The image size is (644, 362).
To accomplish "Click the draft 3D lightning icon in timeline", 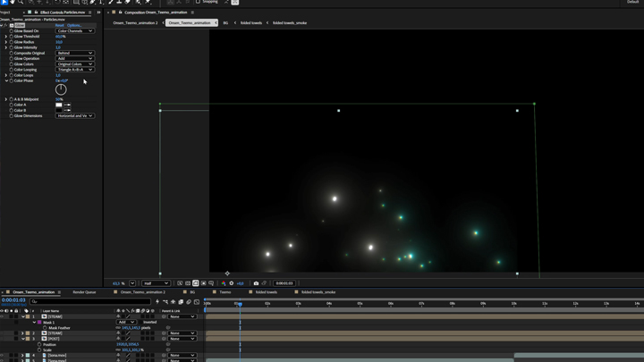I will coord(157,302).
